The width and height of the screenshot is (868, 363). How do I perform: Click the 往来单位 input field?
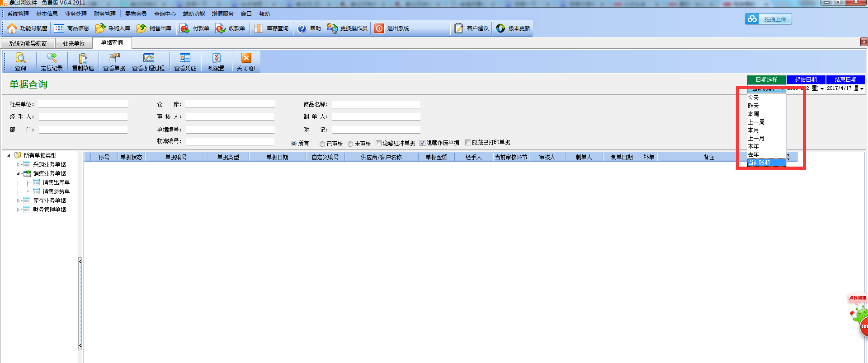pyautogui.click(x=83, y=104)
